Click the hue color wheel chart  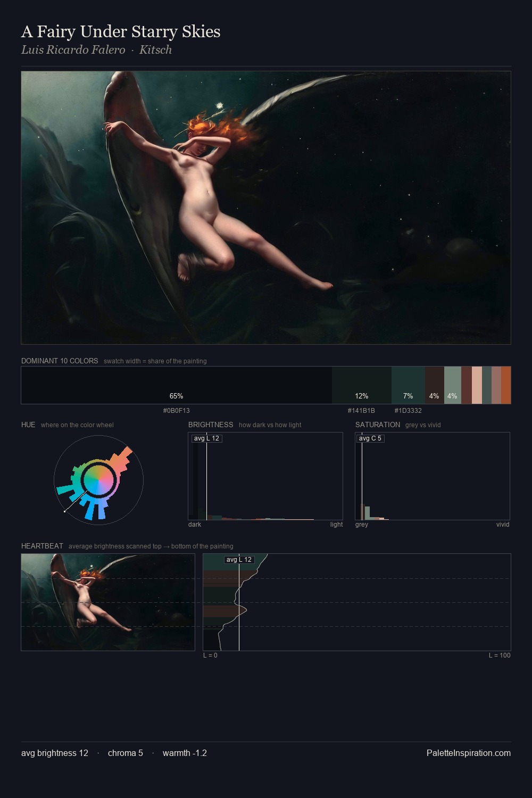point(98,480)
